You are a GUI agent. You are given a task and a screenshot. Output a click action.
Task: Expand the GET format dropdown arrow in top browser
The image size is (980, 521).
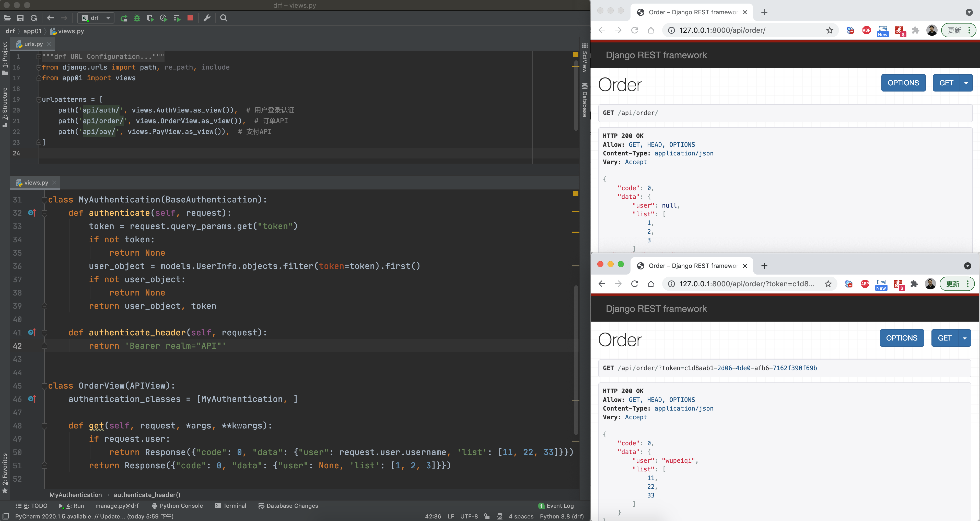point(966,83)
